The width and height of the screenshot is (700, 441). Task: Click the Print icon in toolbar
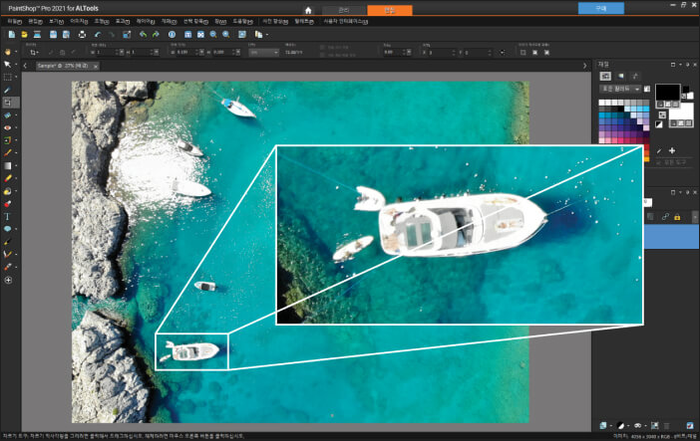click(x=82, y=34)
